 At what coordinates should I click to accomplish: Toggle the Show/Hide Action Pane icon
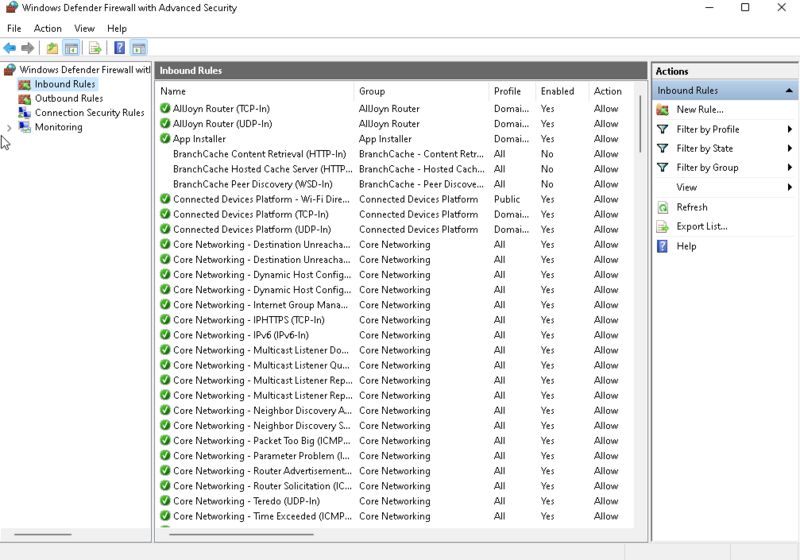pos(139,48)
